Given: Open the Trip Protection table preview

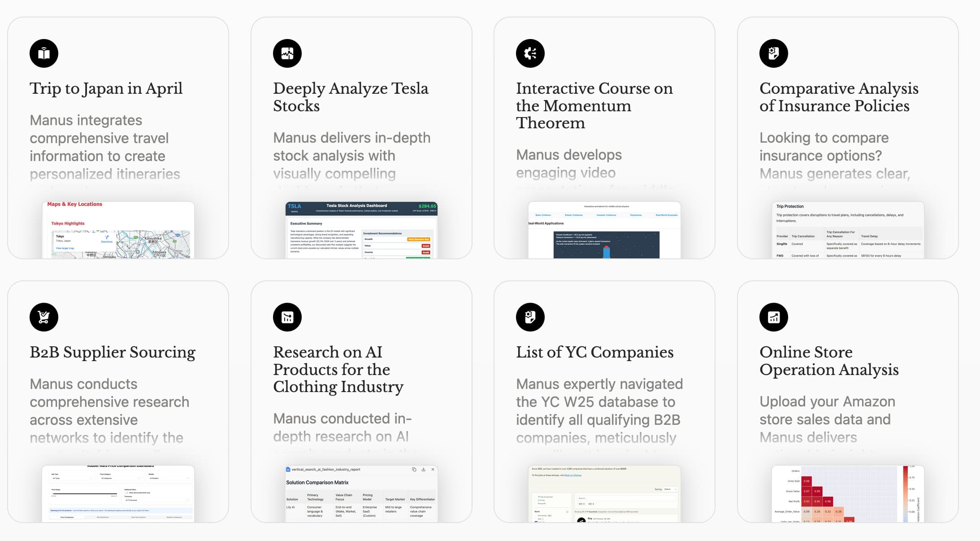Looking at the screenshot, I should 848,230.
